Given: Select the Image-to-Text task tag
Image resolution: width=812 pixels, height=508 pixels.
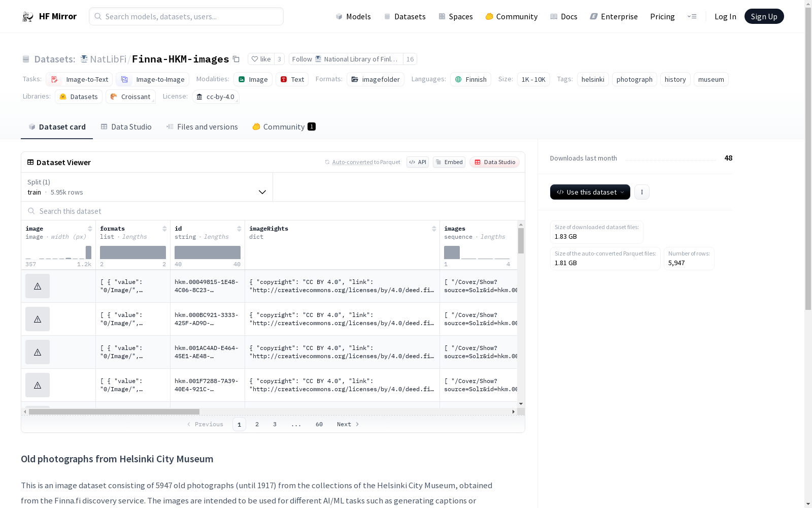Looking at the screenshot, I should click(79, 79).
